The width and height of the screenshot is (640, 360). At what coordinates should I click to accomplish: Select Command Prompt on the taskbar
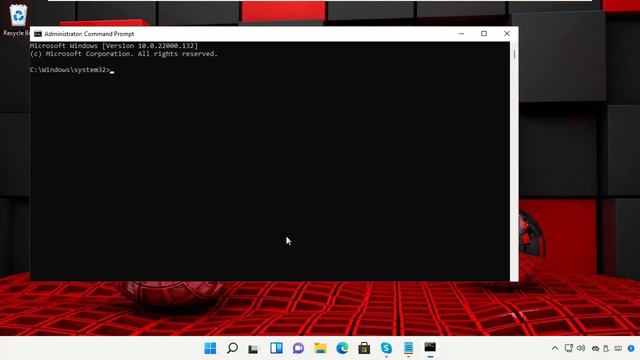430,348
